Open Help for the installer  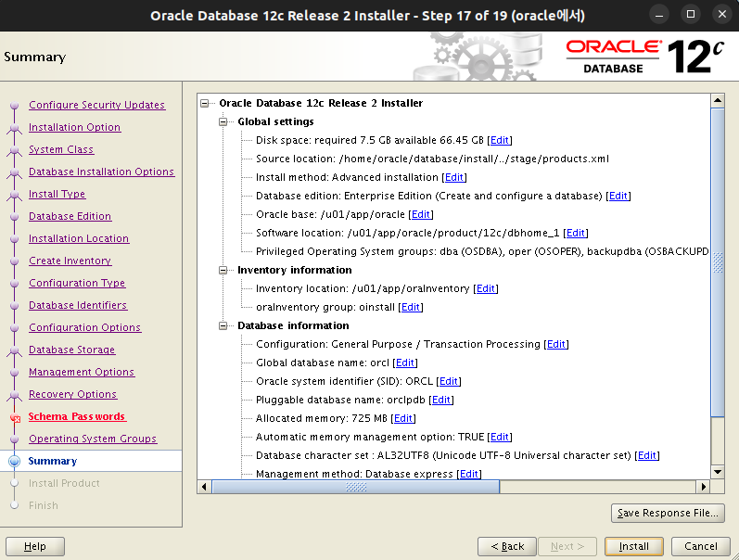pyautogui.click(x=35, y=546)
